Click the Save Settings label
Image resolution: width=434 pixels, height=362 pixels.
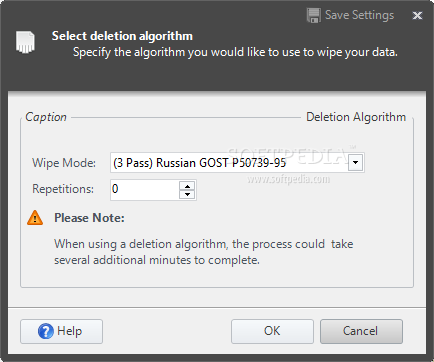point(359,15)
